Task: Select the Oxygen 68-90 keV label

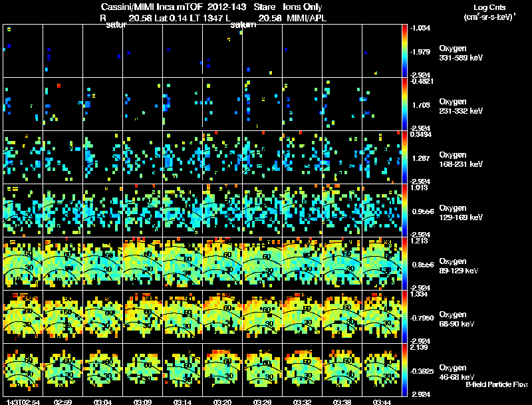Action: tap(457, 319)
